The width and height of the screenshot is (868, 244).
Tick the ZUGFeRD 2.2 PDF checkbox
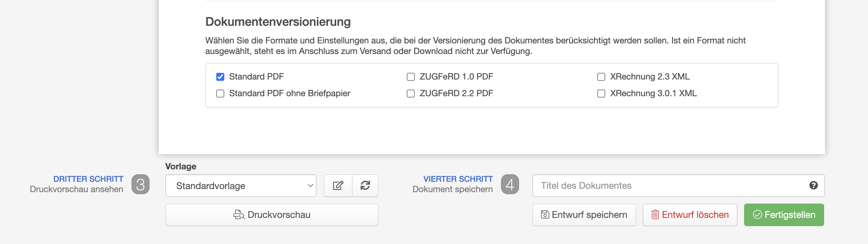pyautogui.click(x=410, y=93)
